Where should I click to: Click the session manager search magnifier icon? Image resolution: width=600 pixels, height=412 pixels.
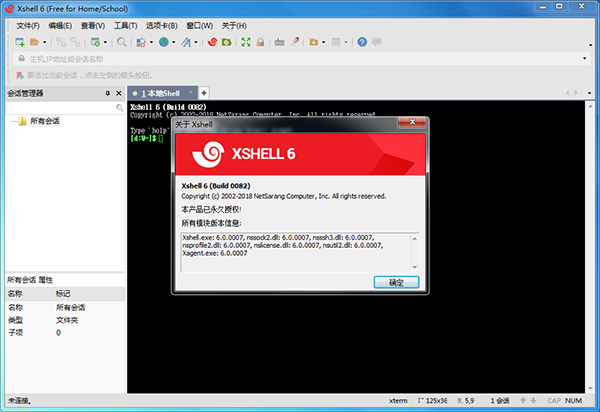click(x=119, y=108)
